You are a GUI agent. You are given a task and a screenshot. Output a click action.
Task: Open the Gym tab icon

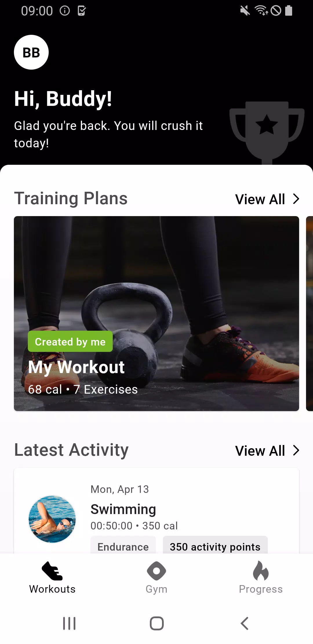[x=156, y=571]
